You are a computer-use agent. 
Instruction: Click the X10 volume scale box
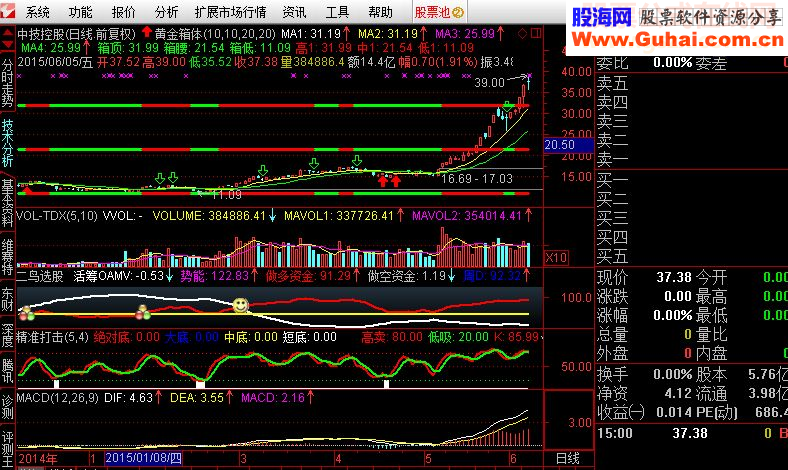(556, 258)
